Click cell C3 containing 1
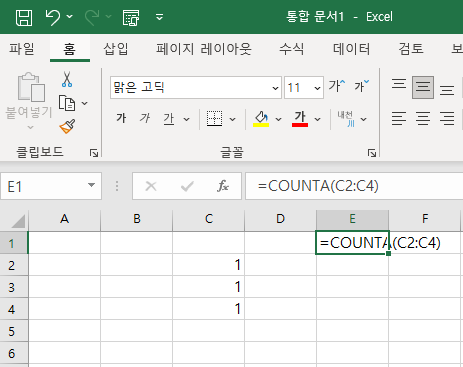463x367 pixels. coord(209,287)
